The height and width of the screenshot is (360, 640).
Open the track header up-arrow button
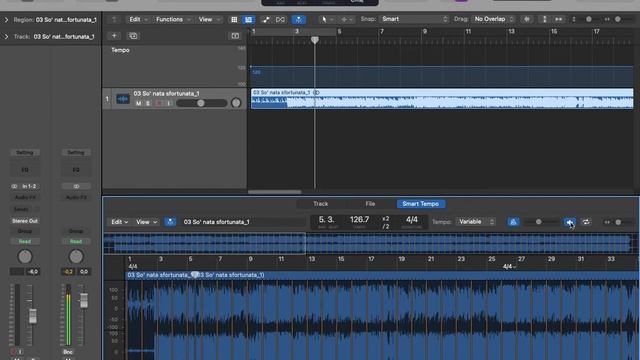click(114, 19)
